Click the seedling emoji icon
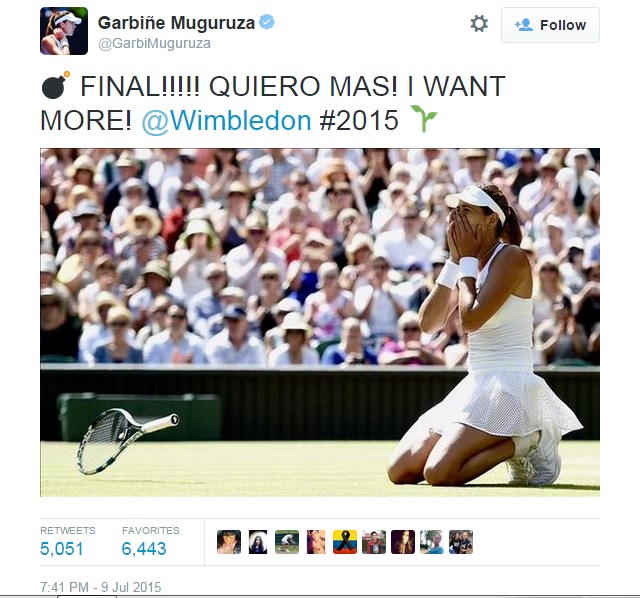Image resolution: width=640 pixels, height=598 pixels. pyautogui.click(x=424, y=118)
